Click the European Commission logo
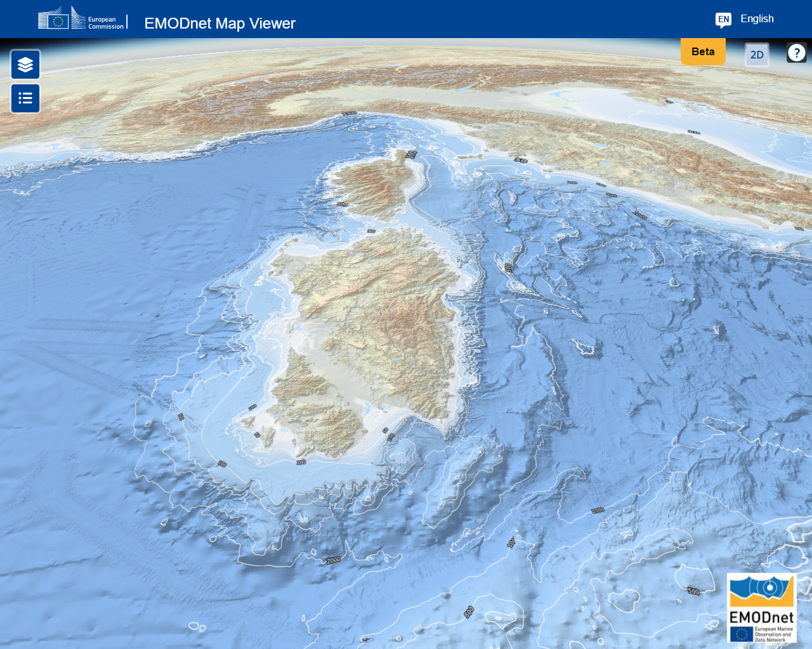Viewport: 812px width, 649px height. [81, 18]
